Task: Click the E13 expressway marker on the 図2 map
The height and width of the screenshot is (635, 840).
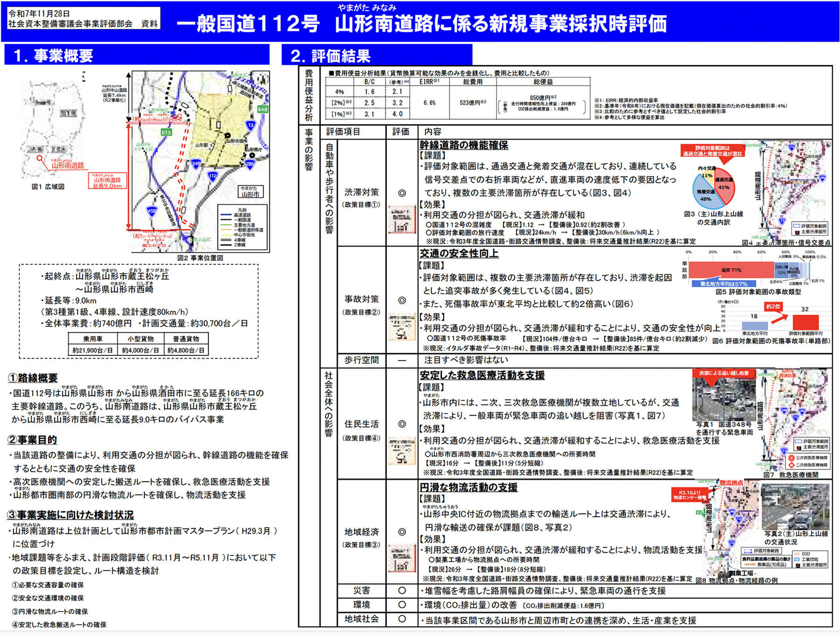Action: point(166,133)
